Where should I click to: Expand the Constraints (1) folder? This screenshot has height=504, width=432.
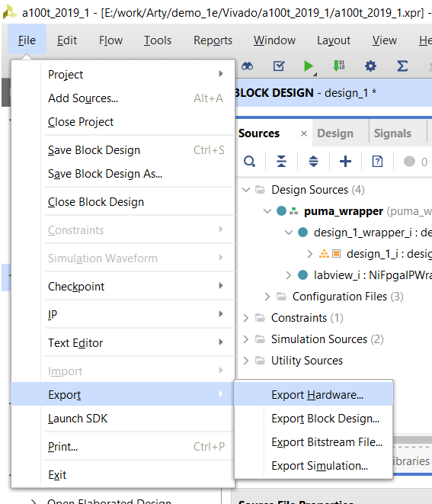pyautogui.click(x=246, y=318)
